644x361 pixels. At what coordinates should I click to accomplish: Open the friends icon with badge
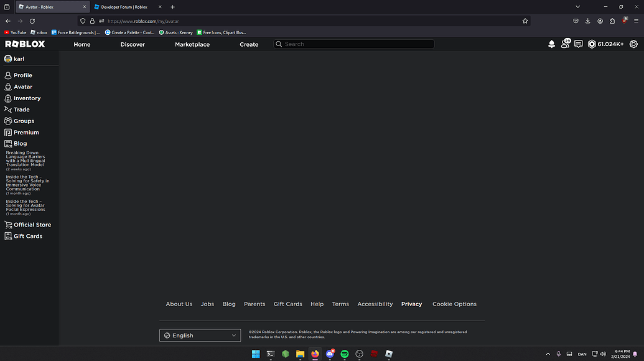566,44
